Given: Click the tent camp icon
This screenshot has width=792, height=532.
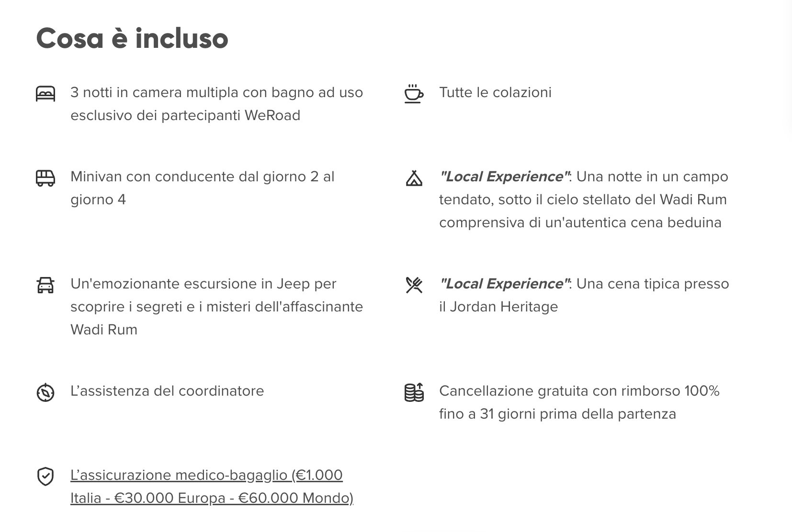Looking at the screenshot, I should [414, 178].
